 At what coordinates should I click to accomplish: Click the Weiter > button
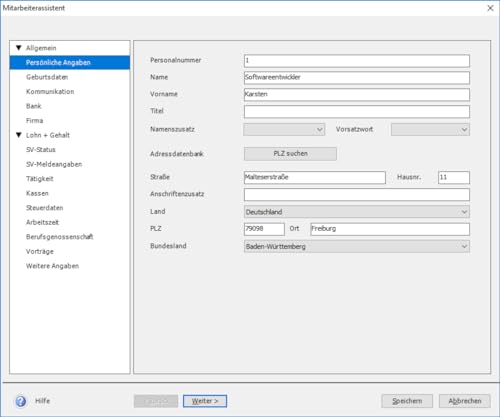pyautogui.click(x=205, y=401)
